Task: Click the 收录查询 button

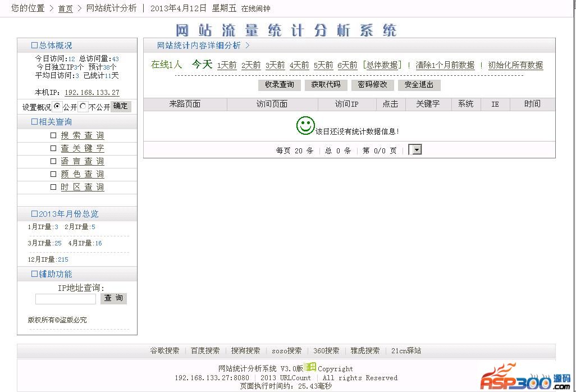Action: click(280, 85)
